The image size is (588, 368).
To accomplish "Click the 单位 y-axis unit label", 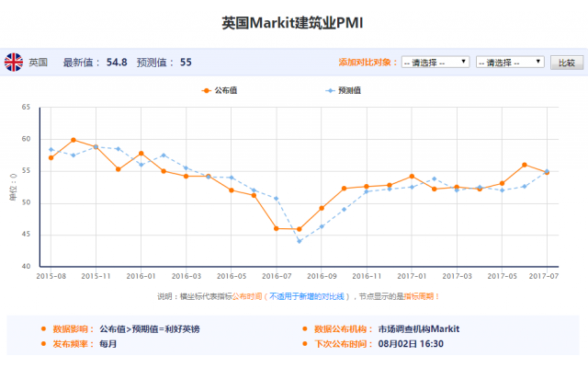I will [14, 187].
